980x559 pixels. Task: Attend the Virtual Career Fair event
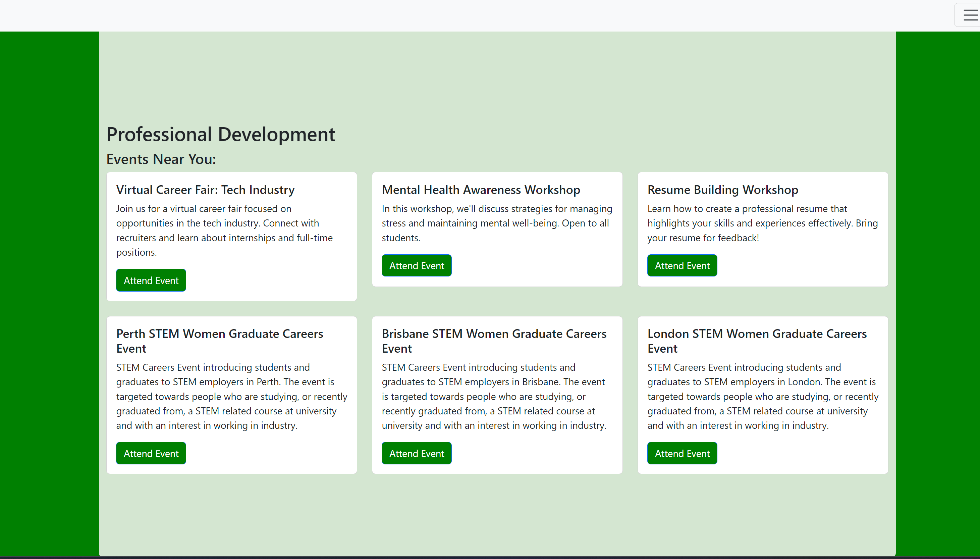tap(151, 280)
